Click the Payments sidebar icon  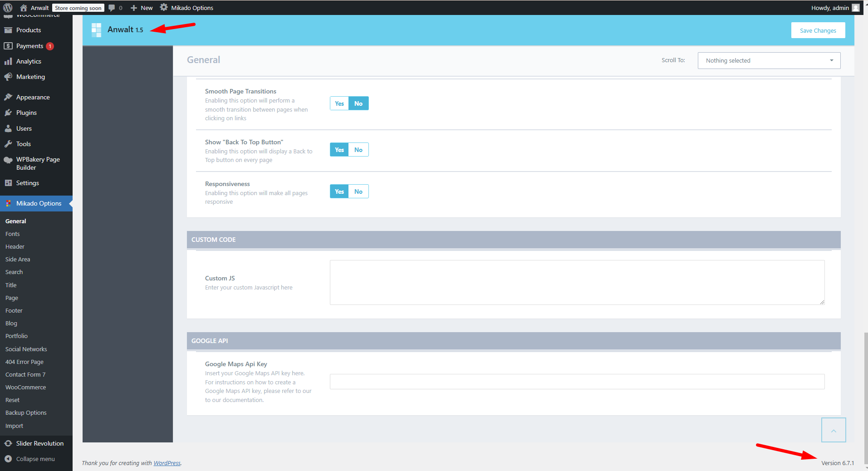pos(8,46)
